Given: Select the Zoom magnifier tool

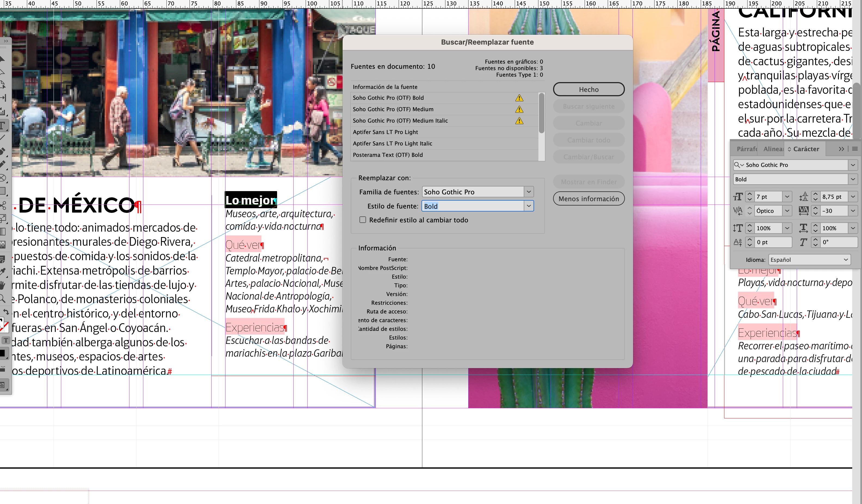Looking at the screenshot, I should [3, 298].
